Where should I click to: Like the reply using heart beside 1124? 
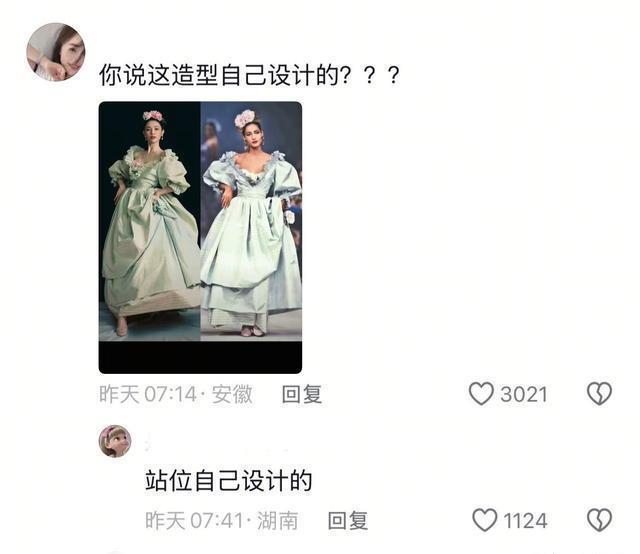pos(485,520)
